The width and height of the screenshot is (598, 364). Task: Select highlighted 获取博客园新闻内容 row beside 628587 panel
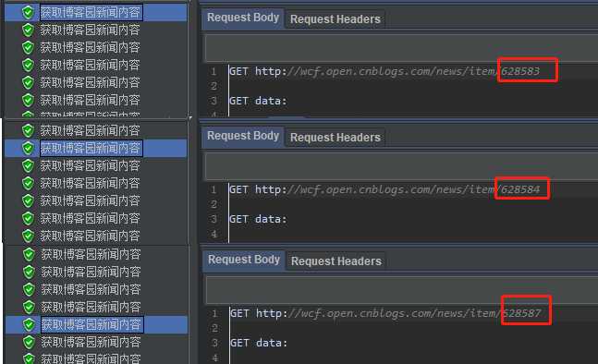coord(96,325)
